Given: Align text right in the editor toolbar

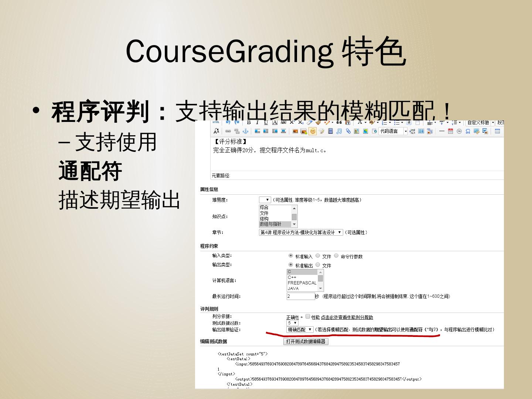Looking at the screenshot, I should pyautogui.click(x=275, y=131).
